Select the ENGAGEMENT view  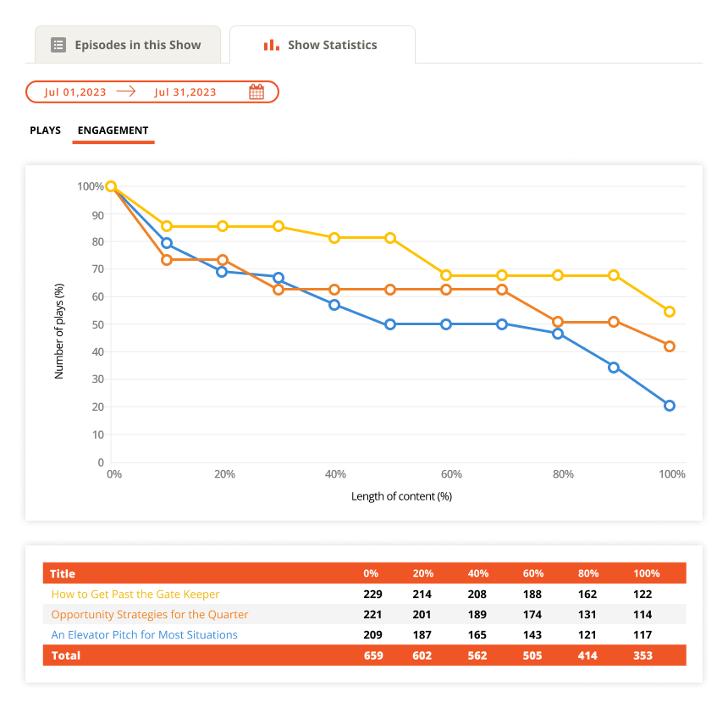(113, 130)
